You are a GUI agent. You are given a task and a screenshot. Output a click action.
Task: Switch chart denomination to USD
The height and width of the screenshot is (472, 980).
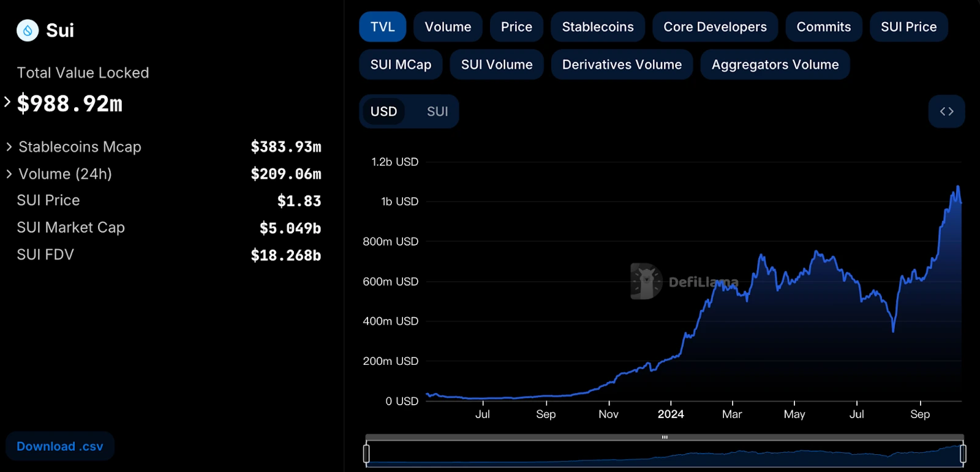coord(384,111)
